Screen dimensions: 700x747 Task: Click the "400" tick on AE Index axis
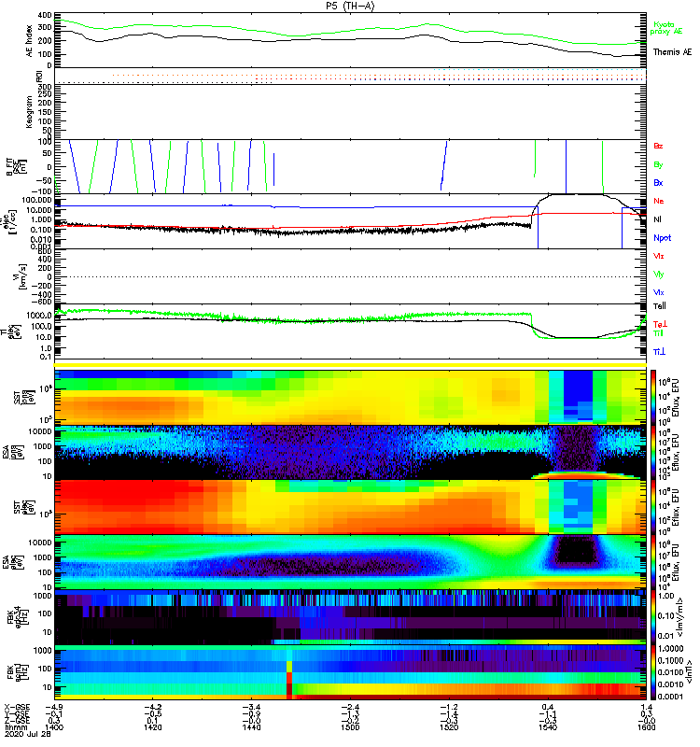tap(44, 15)
